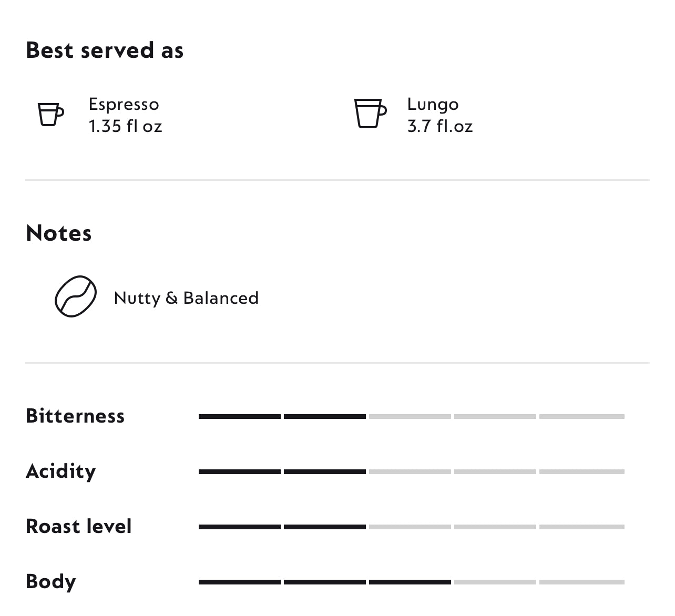Screen dimensions: 675x616
Task: Click the Roast level label
Action: click(x=78, y=526)
